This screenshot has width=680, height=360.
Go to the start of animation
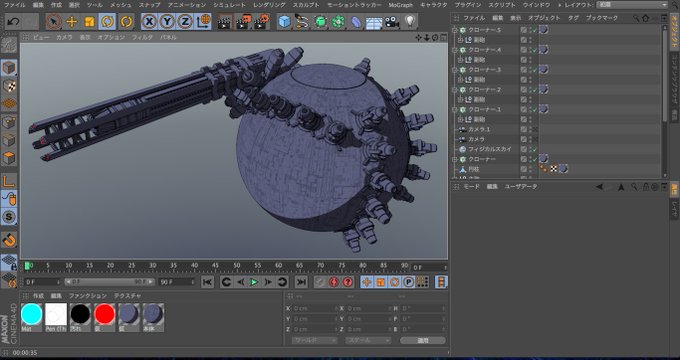click(207, 282)
